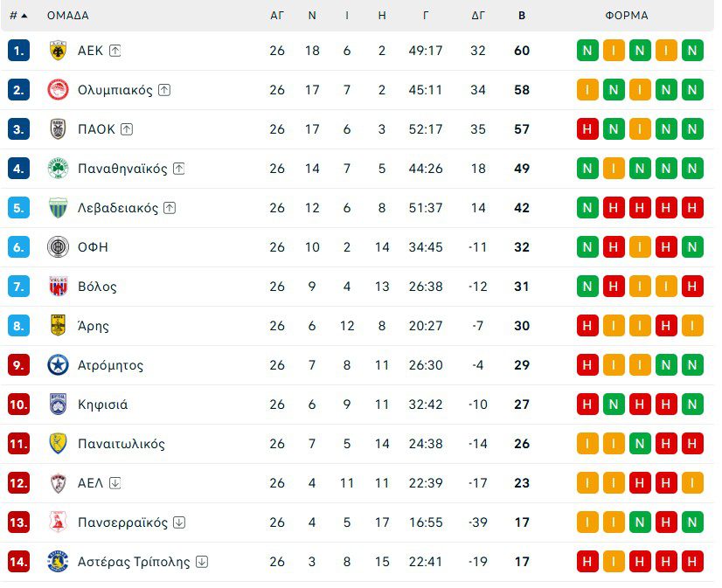Sort standings by the ΔΓ column header

coord(478,16)
